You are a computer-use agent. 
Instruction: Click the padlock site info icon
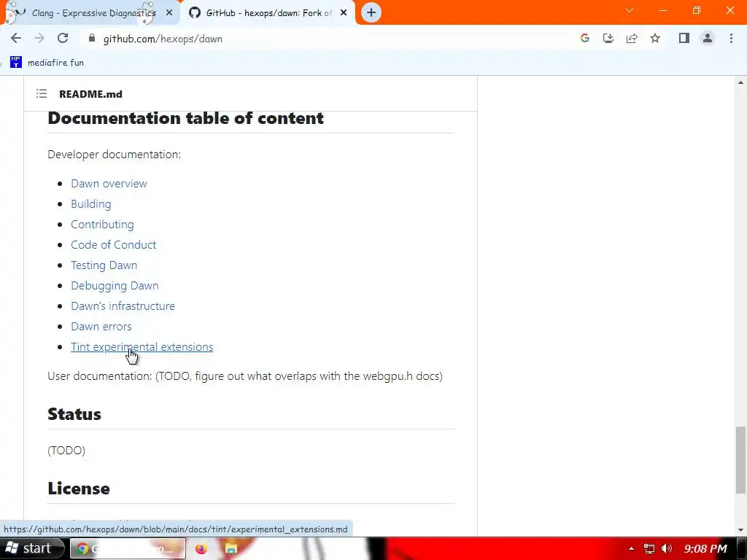[92, 39]
